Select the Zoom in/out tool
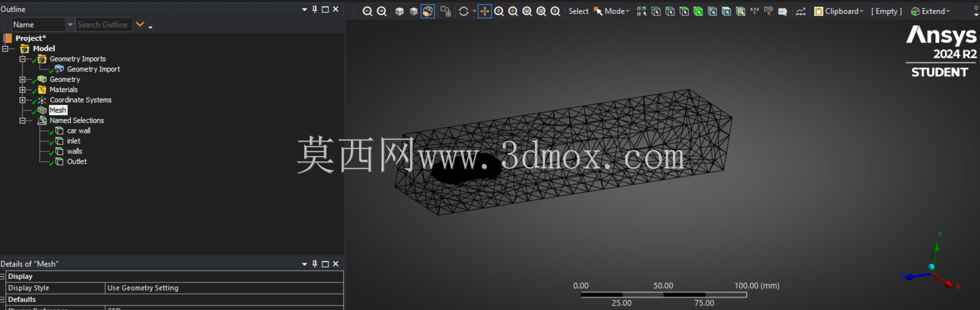Screen dimensions: 980x310 [499, 12]
